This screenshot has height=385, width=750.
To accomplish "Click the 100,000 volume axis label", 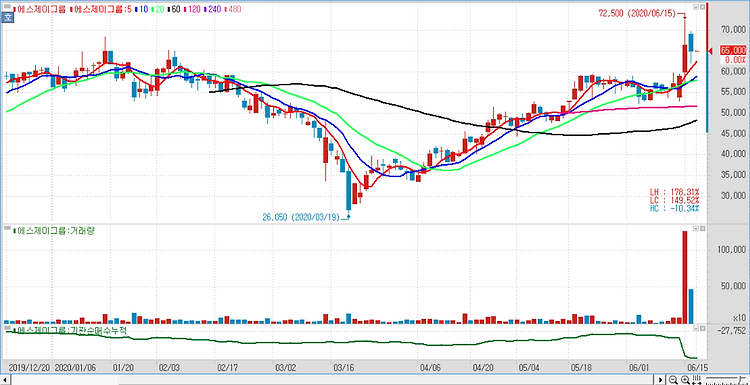I will pyautogui.click(x=731, y=250).
